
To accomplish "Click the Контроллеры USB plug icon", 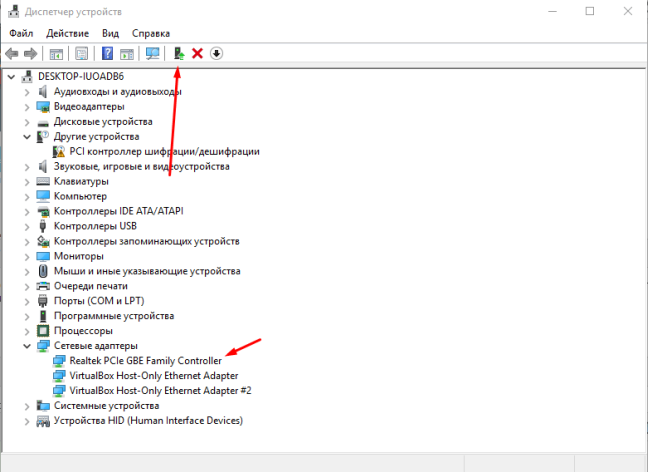I will click(43, 226).
